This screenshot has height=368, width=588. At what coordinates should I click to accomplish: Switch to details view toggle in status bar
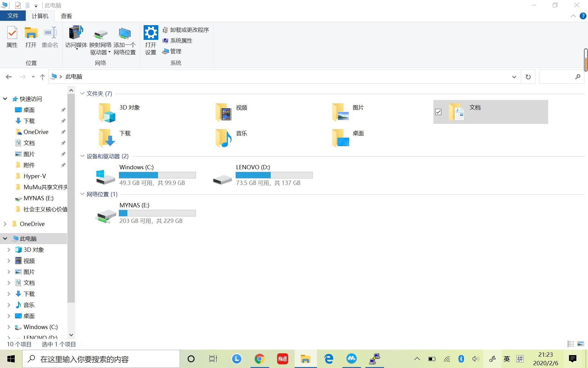tap(571, 344)
